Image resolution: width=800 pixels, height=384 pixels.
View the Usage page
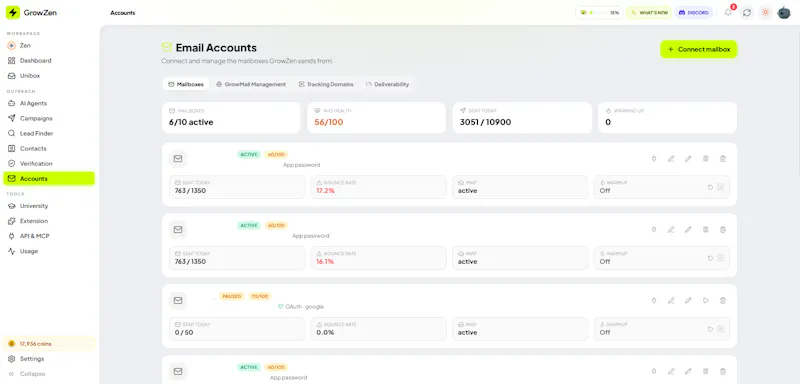(49, 251)
